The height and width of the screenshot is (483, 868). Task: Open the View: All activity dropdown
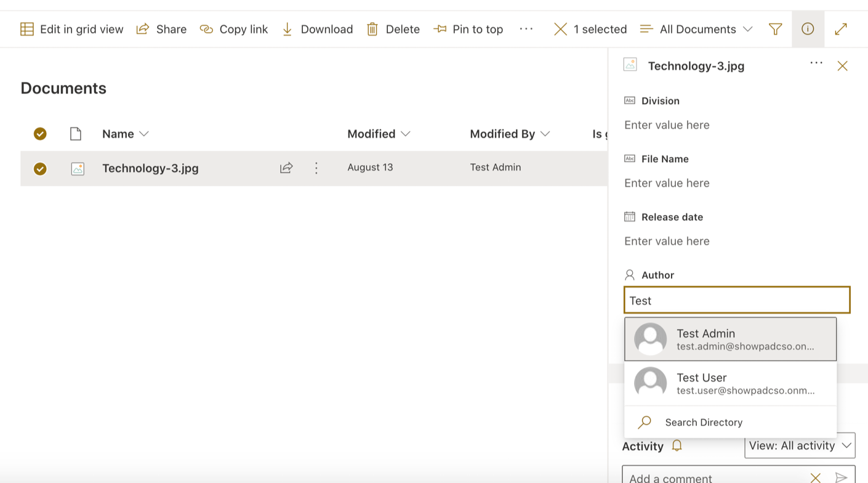click(x=800, y=445)
